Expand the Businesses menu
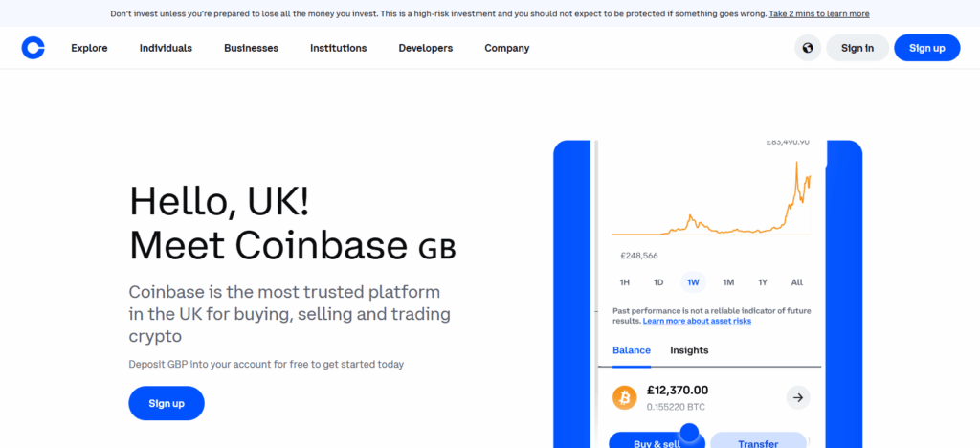 click(251, 48)
